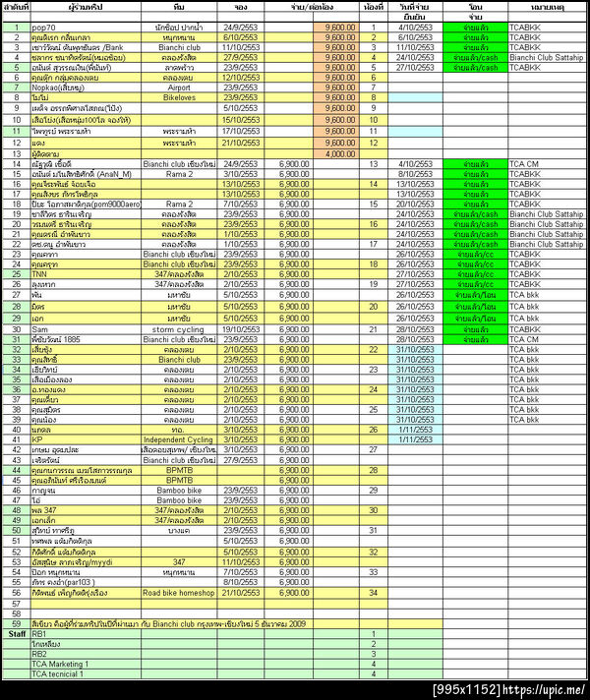This screenshot has width=590, height=700.
Task: Click 'Bianchi Club Sattahip' note in row 4
Action: tap(547, 57)
